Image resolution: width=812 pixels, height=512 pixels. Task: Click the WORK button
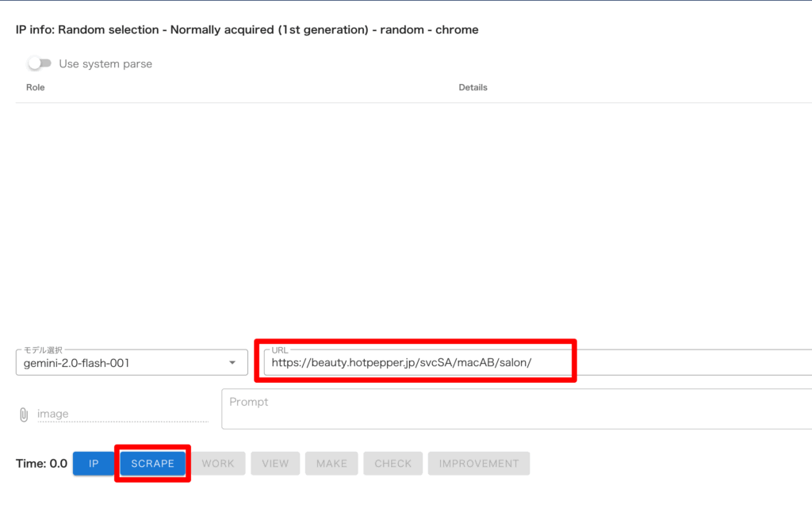point(218,464)
